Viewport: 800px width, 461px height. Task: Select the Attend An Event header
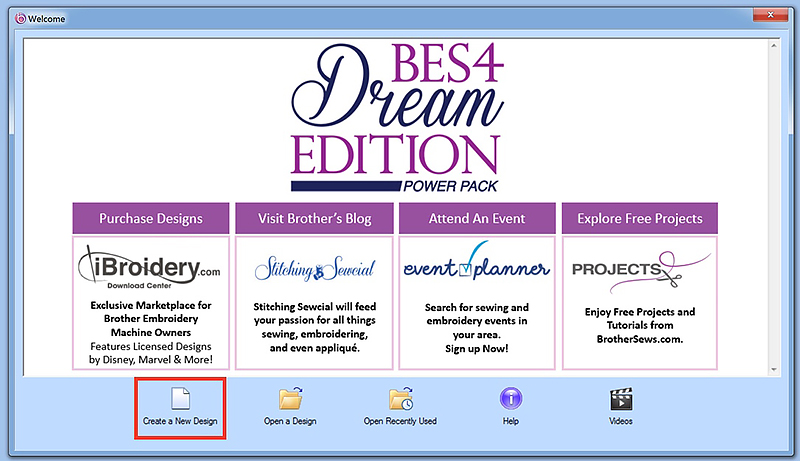[477, 218]
